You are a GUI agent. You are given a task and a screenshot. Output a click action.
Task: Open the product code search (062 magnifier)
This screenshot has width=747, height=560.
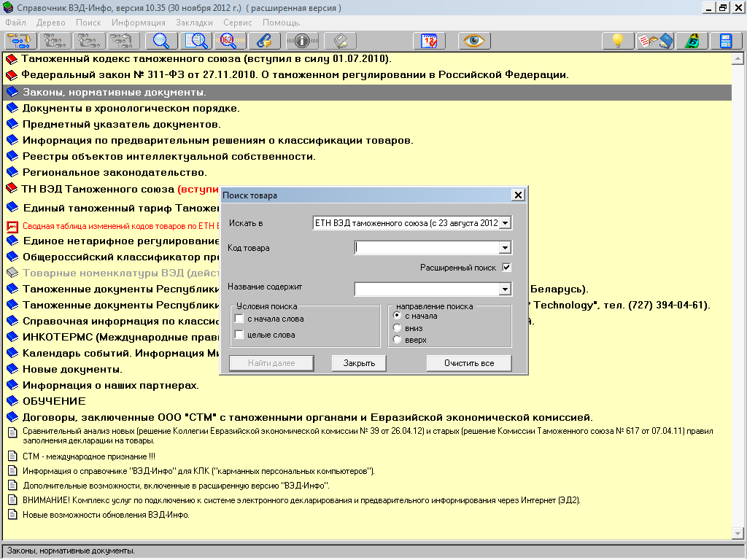(x=230, y=41)
